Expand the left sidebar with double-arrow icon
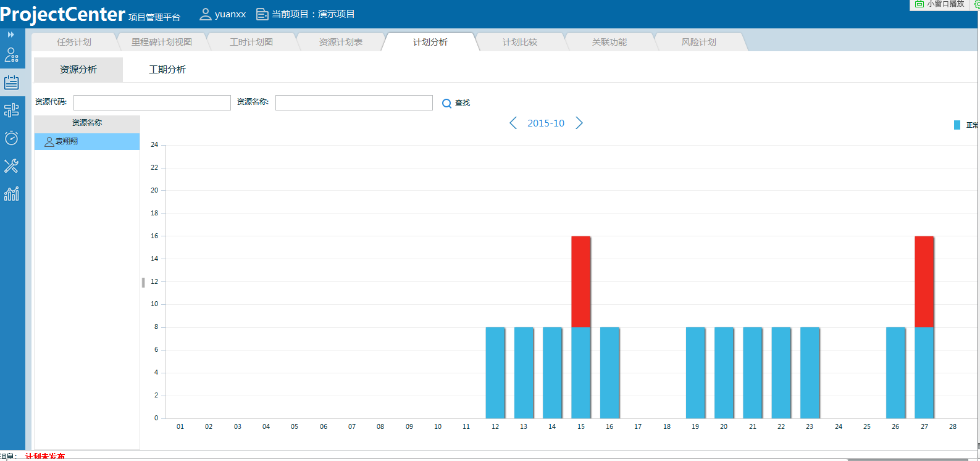The height and width of the screenshot is (461, 980). coord(10,35)
